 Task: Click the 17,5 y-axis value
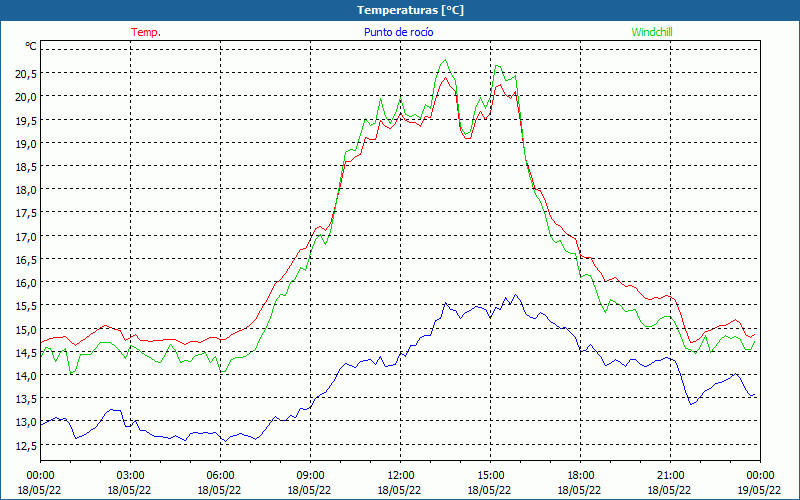click(x=26, y=213)
